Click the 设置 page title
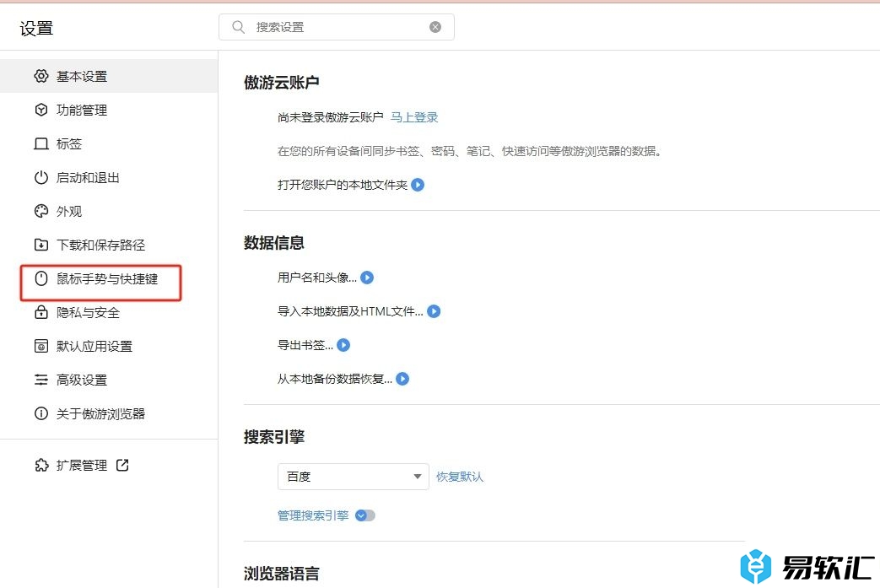This screenshot has height=588, width=880. coord(36,28)
